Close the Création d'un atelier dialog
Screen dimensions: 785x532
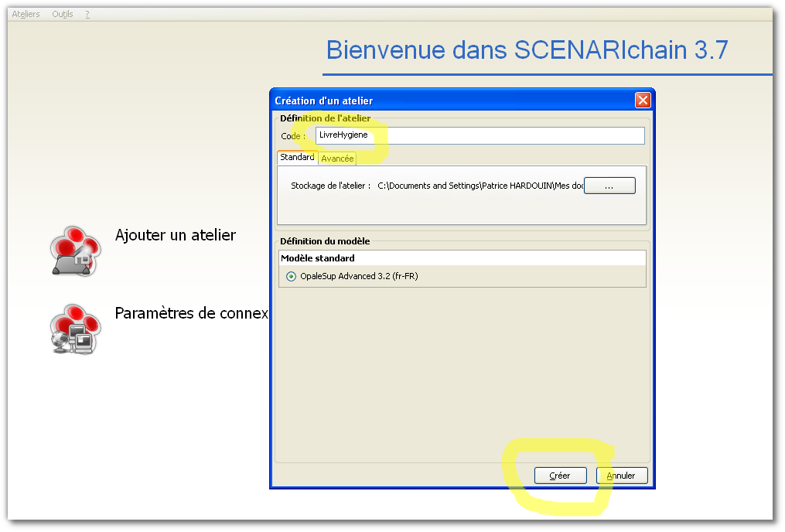(x=643, y=101)
